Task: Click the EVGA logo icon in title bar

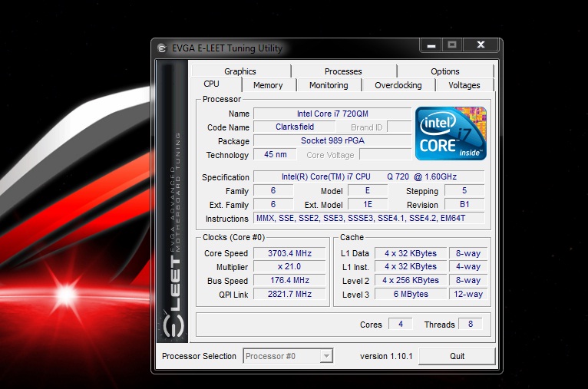Action: [162, 48]
